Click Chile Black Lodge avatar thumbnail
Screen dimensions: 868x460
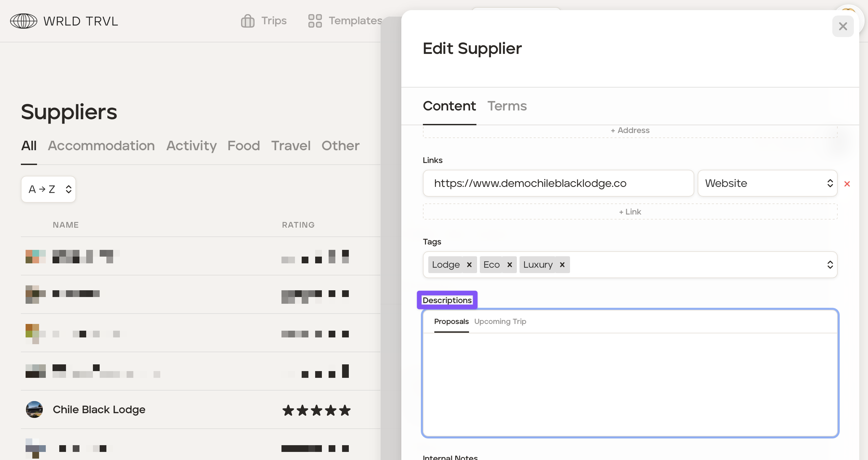point(34,409)
